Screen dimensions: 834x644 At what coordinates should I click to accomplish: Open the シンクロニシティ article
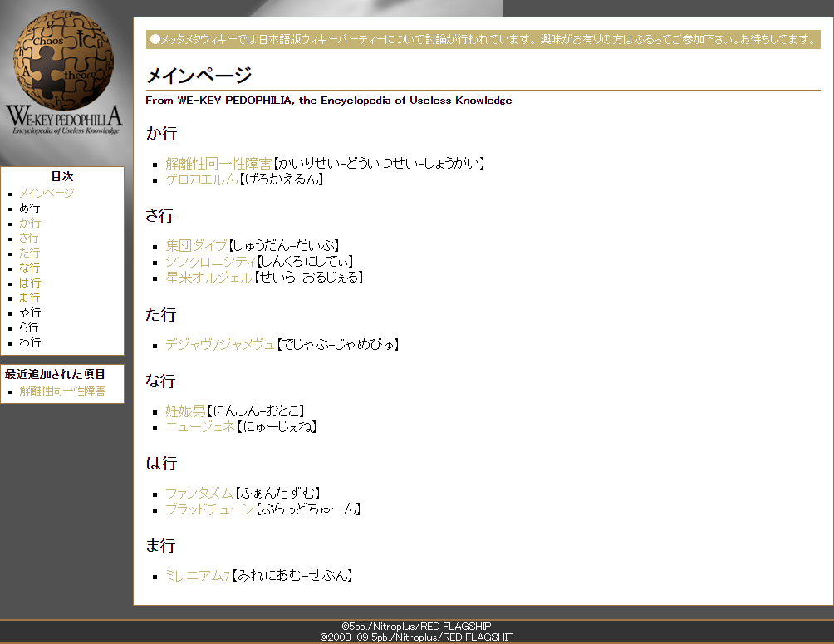point(211,261)
